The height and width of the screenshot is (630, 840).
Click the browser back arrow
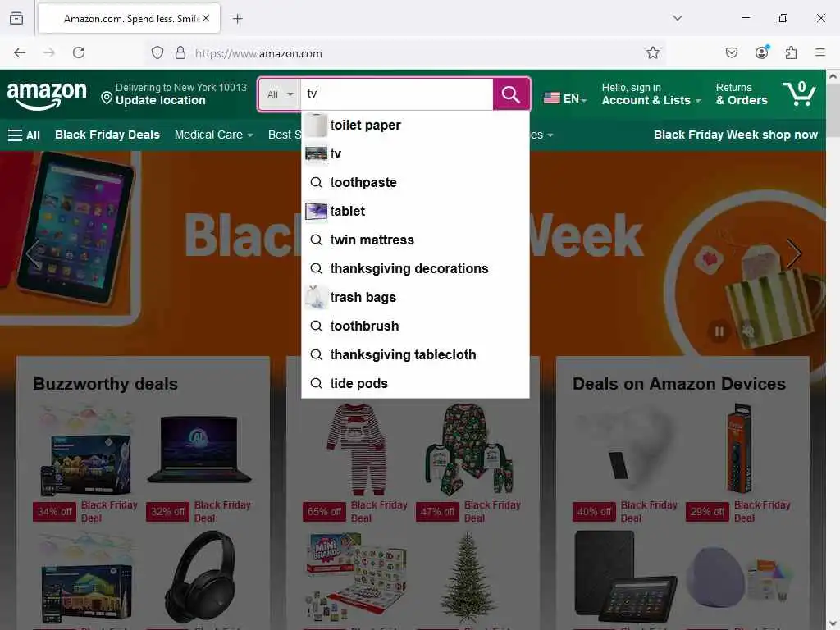[x=20, y=52]
